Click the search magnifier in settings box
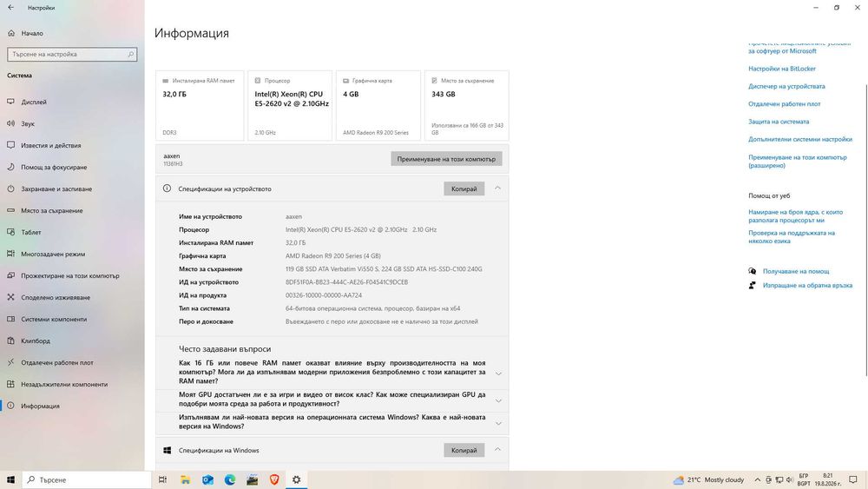 (x=131, y=54)
